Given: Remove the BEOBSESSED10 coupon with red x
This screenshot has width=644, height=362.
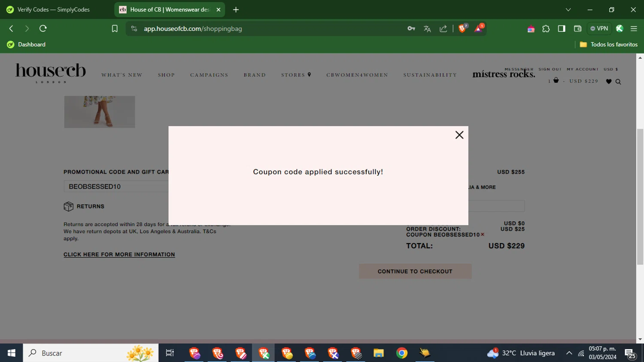Looking at the screenshot, I should (x=483, y=234).
